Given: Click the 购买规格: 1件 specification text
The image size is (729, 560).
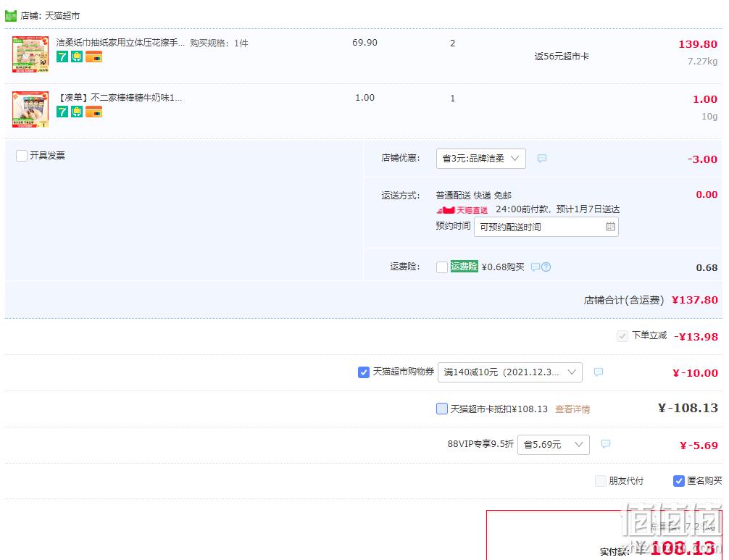Looking at the screenshot, I should (219, 43).
